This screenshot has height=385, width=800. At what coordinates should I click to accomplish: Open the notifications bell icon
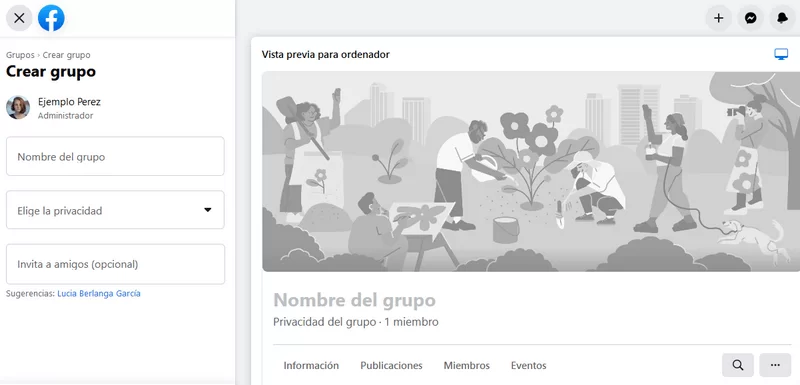(783, 18)
